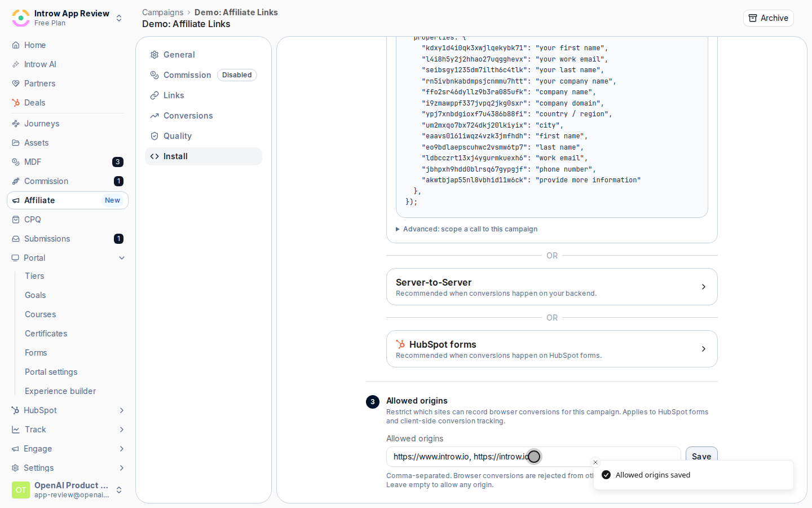Viewport: 812px width, 508px height.
Task: Click the Archive box icon
Action: point(753,18)
